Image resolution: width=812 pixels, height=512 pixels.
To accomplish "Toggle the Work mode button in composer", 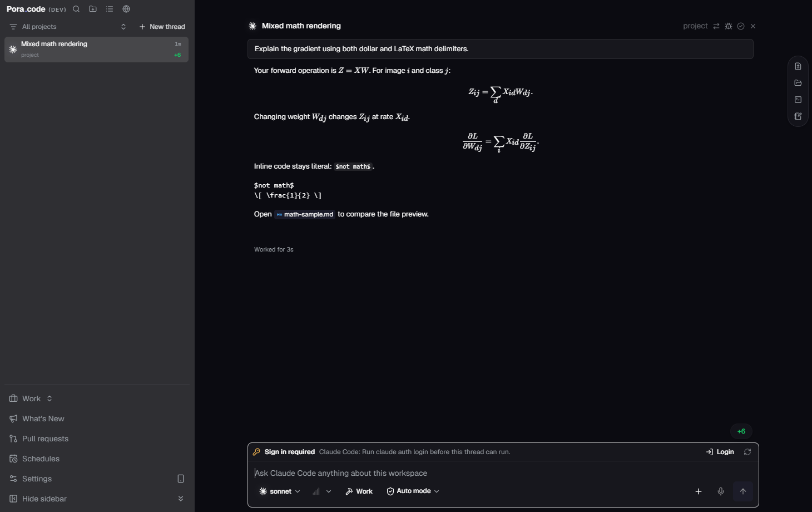I will (x=359, y=491).
